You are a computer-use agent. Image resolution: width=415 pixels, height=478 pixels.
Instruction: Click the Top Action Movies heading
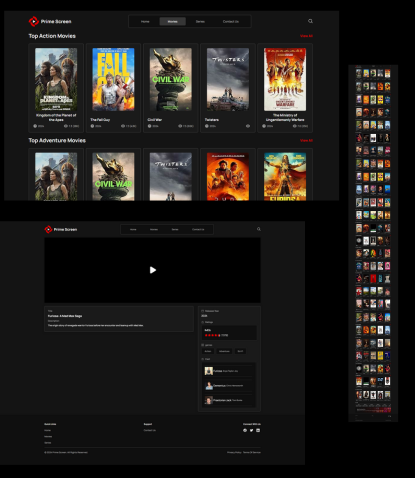52,36
